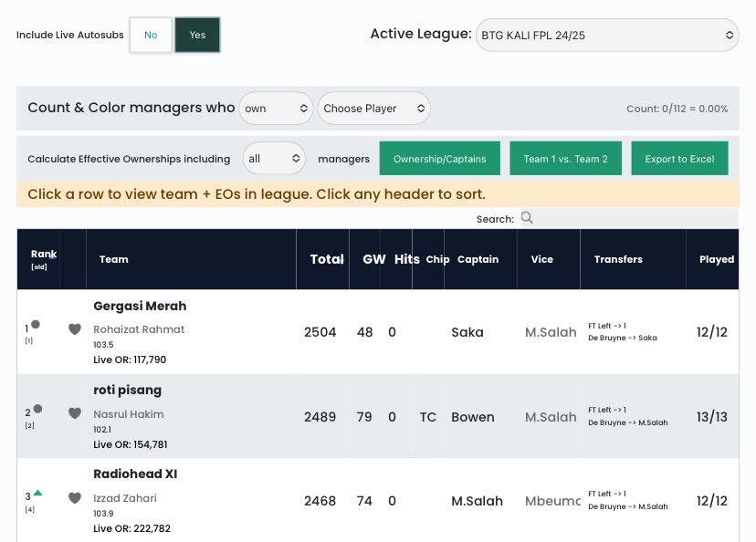Sort by the Chip column header
The width and height of the screenshot is (756, 542).
(x=428, y=259)
